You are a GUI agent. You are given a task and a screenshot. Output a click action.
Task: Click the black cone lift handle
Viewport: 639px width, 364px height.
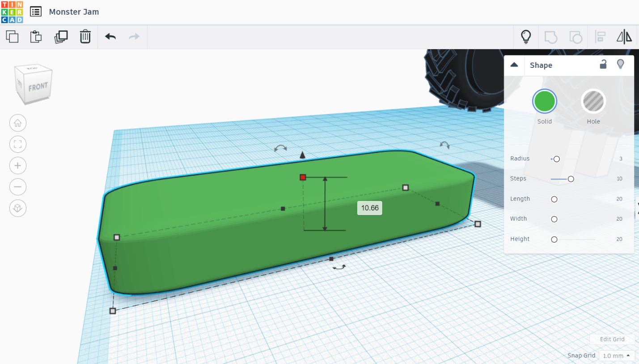303,155
